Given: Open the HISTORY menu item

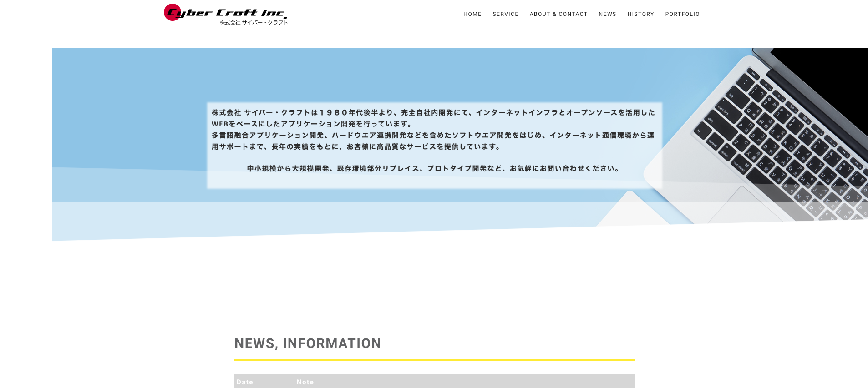Looking at the screenshot, I should tap(641, 14).
